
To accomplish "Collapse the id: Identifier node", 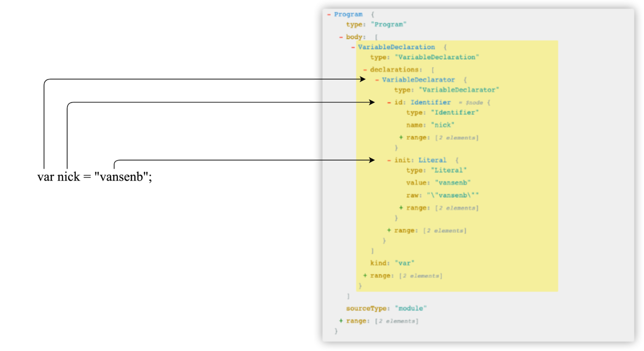I will pyautogui.click(x=389, y=103).
